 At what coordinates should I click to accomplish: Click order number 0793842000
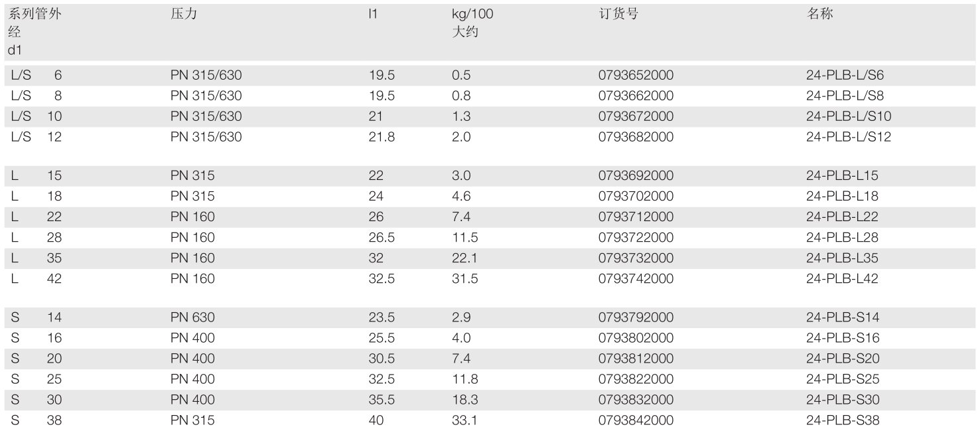tap(636, 420)
